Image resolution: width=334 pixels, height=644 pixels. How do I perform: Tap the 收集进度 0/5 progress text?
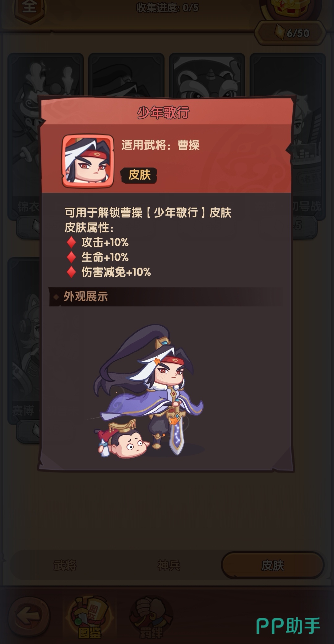[167, 8]
